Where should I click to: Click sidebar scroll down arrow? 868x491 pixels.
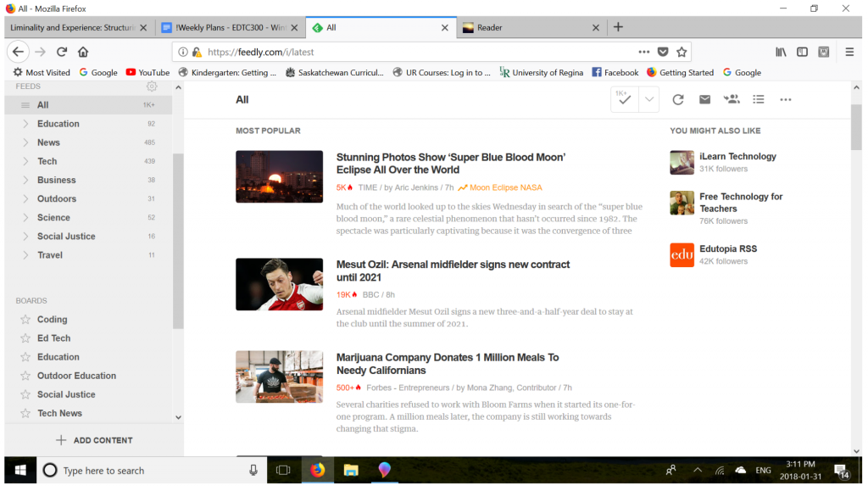pyautogui.click(x=178, y=418)
